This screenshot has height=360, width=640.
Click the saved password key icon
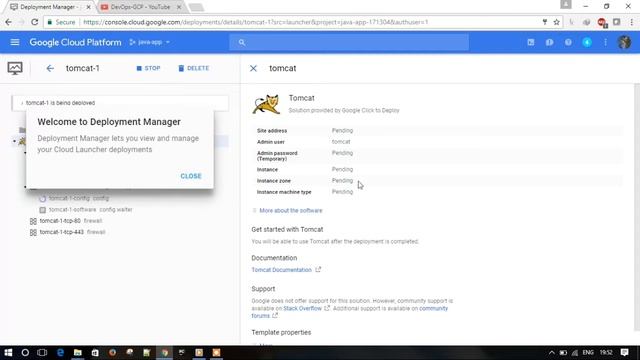click(x=544, y=22)
